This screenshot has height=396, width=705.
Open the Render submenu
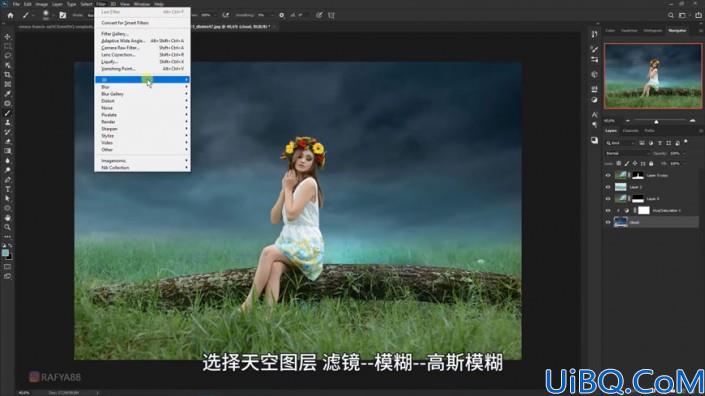(143, 122)
